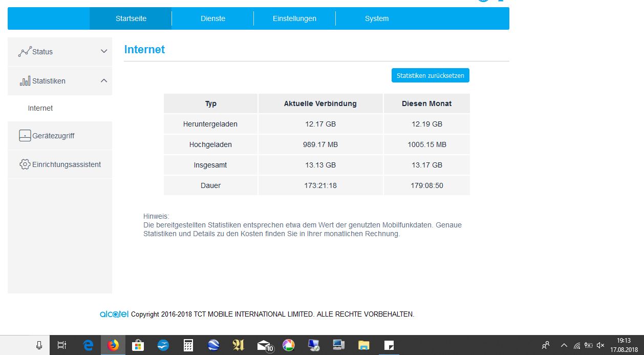Open the Calculator app in taskbar

(x=188, y=345)
